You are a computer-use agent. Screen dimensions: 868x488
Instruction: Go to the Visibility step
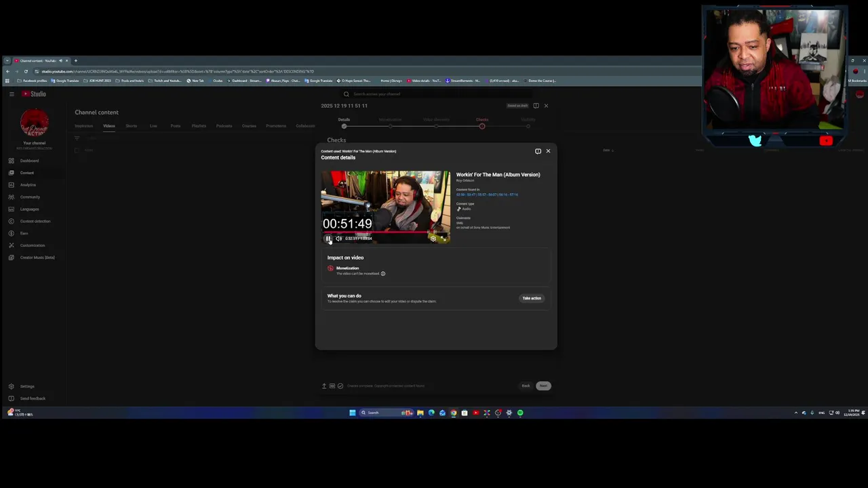pos(528,123)
